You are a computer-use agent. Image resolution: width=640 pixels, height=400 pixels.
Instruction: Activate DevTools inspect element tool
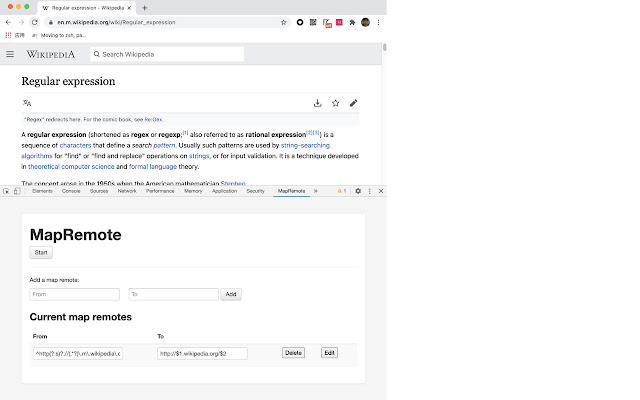(x=6, y=191)
